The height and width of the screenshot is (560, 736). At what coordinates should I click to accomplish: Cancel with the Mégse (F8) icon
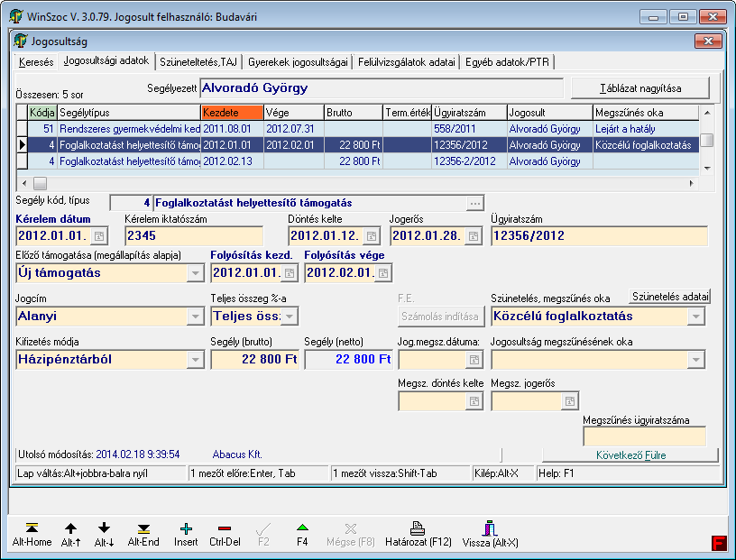point(351,528)
